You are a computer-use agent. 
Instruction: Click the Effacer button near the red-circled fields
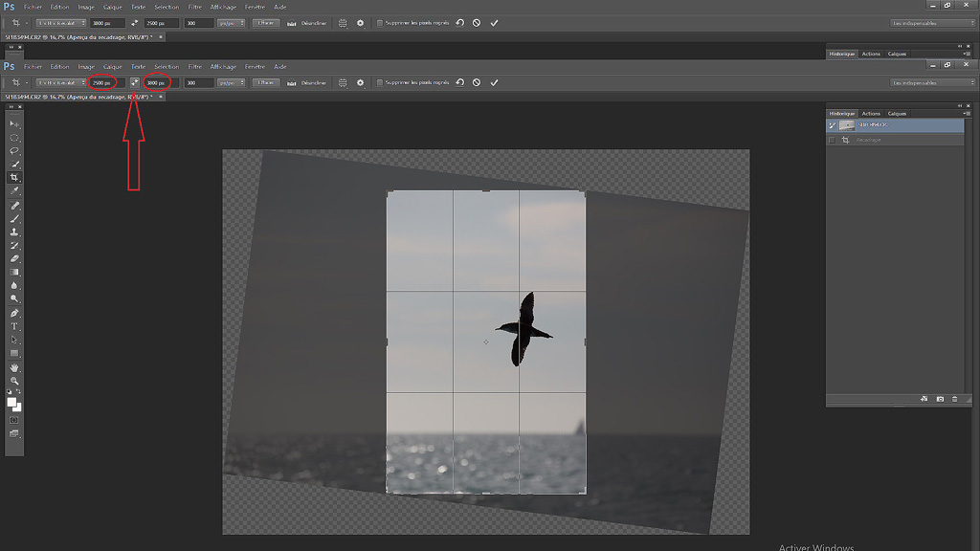coord(265,83)
